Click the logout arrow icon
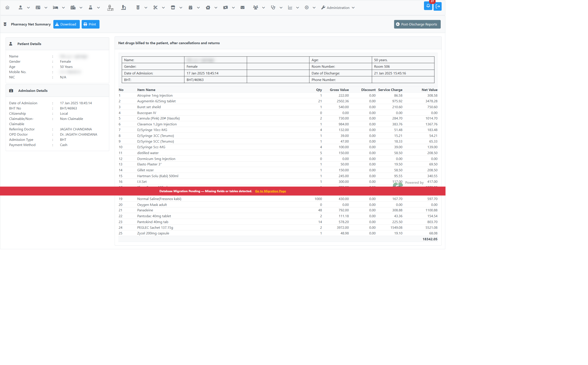 437,6
